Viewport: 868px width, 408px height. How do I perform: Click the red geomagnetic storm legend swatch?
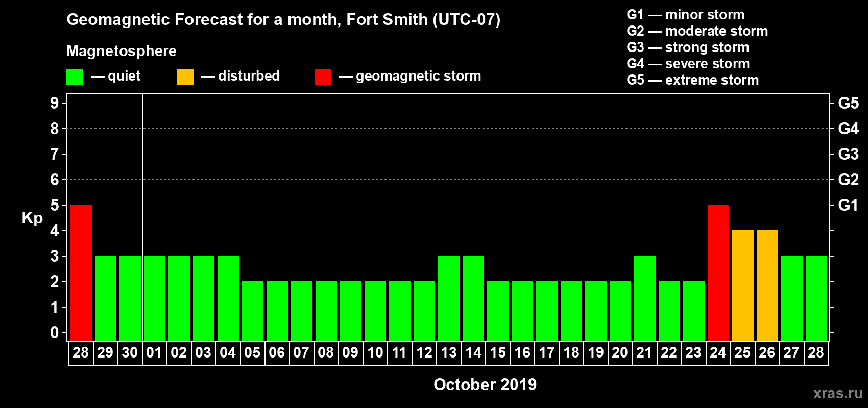323,77
